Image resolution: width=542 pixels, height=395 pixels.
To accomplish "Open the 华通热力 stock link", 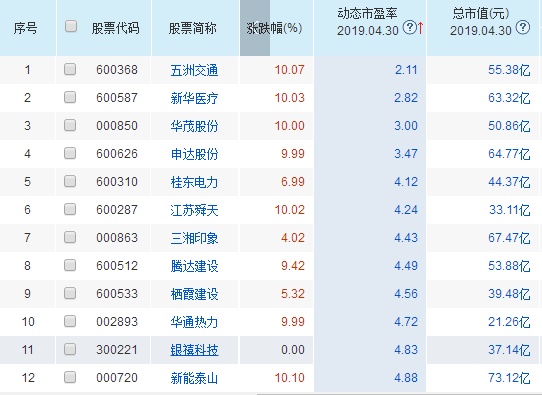I will pyautogui.click(x=194, y=322).
